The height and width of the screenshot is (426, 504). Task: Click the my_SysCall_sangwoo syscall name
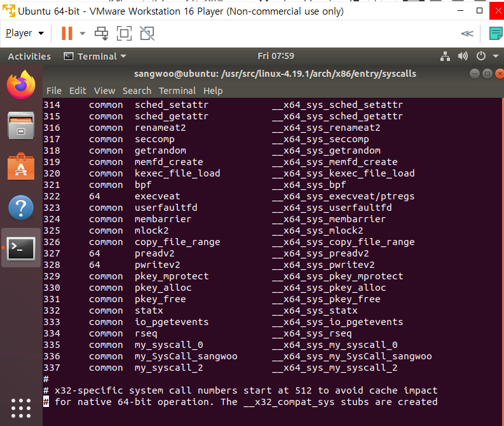(x=186, y=356)
